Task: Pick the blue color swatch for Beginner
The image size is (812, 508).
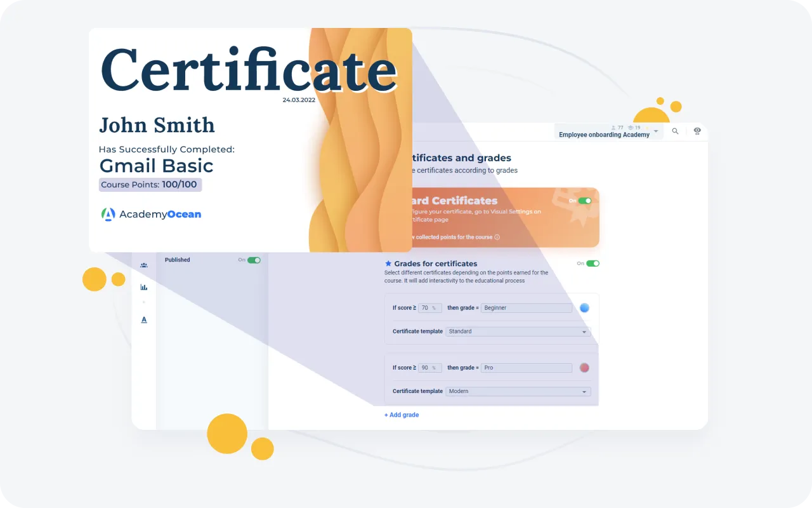Action: [584, 308]
